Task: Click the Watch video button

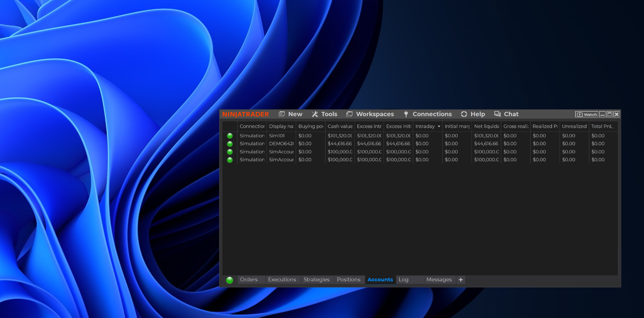Action: tap(587, 114)
